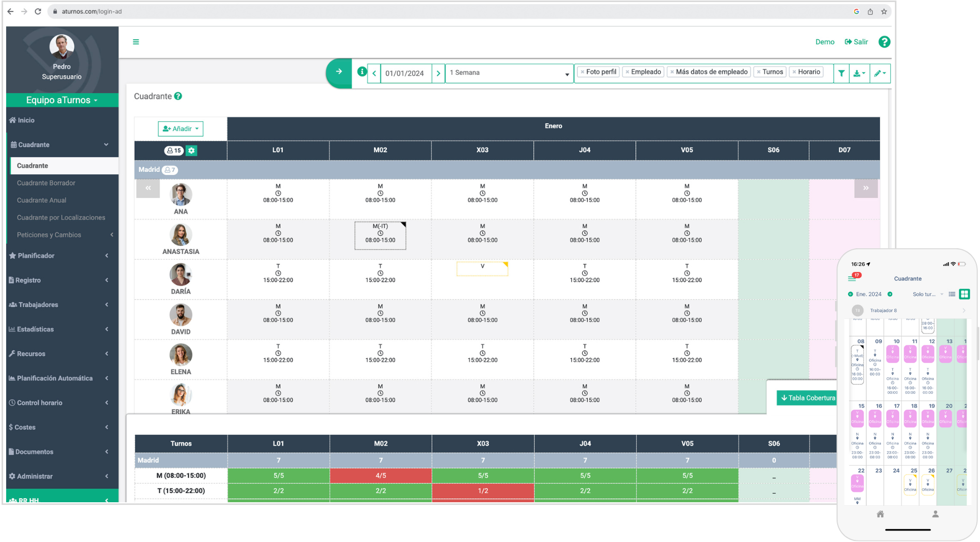Go to next week with right chevron
This screenshot has width=980, height=542.
click(438, 73)
